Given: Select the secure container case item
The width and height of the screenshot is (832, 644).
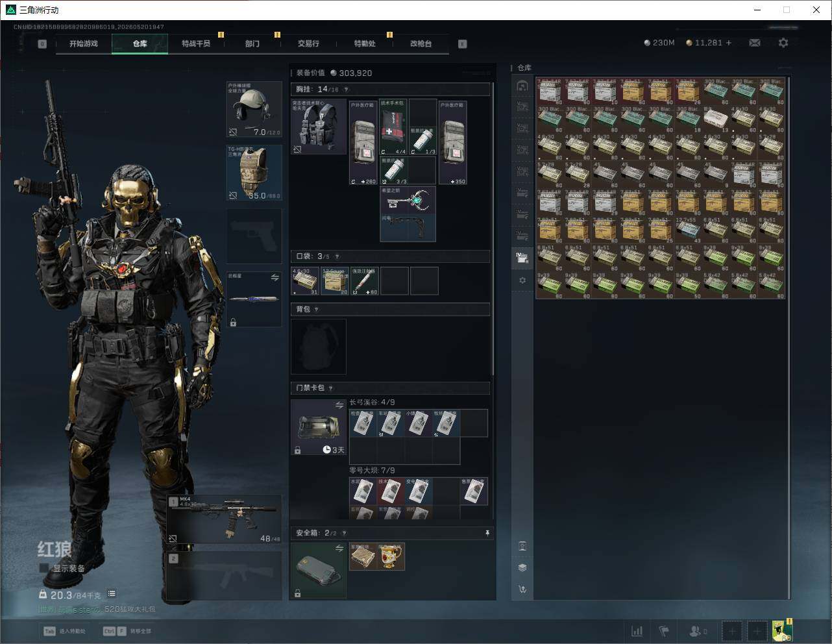Looking at the screenshot, I should click(x=318, y=570).
